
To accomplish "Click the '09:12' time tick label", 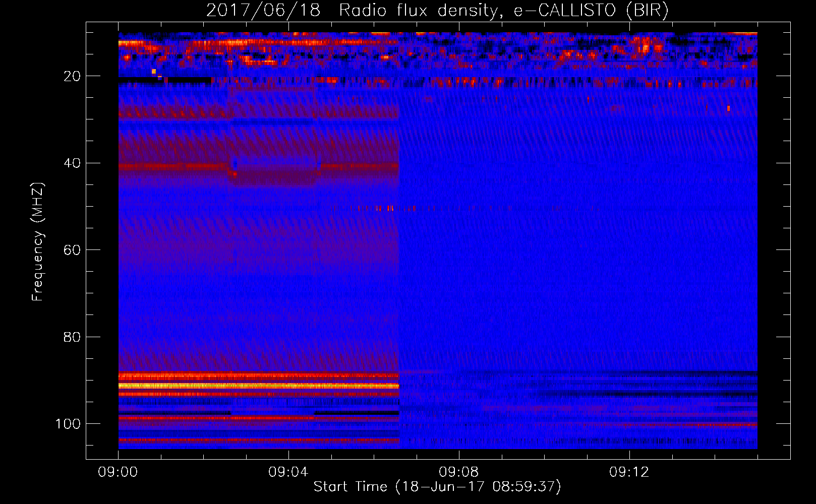I will (x=629, y=472).
